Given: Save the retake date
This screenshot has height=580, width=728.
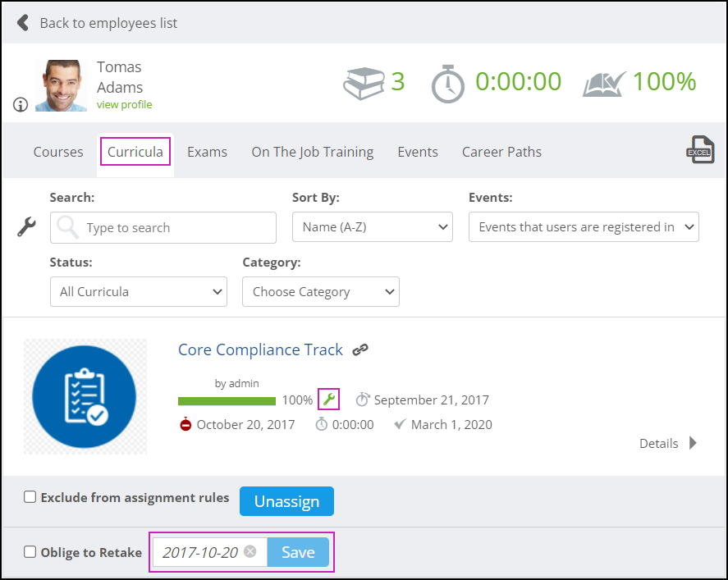Looking at the screenshot, I should click(298, 551).
